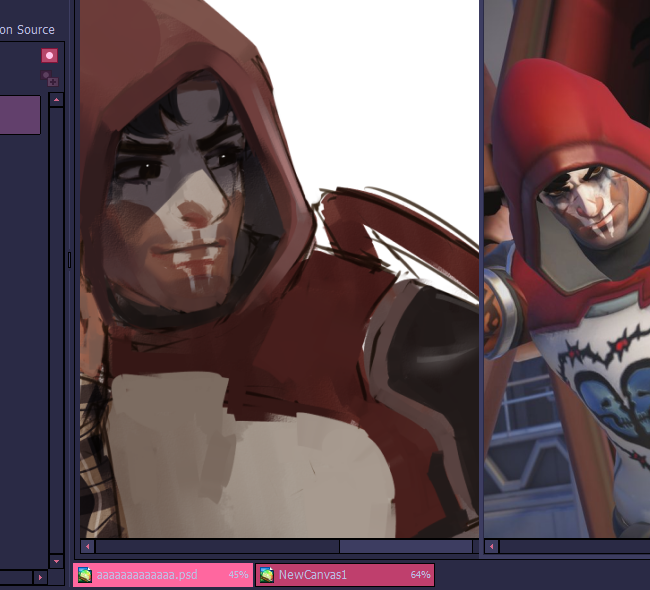Select the purple swatch in the left panel
The width and height of the screenshot is (650, 590).
(x=20, y=115)
